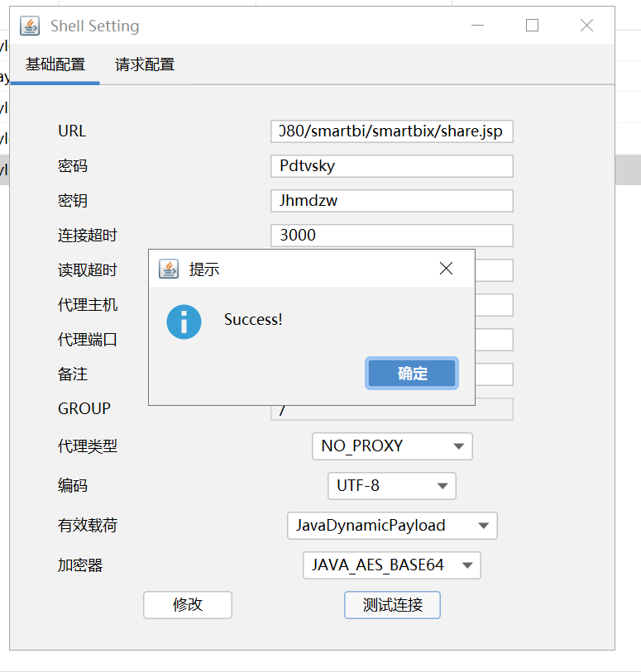
Task: Click the 有效载荷 label
Action: [88, 526]
